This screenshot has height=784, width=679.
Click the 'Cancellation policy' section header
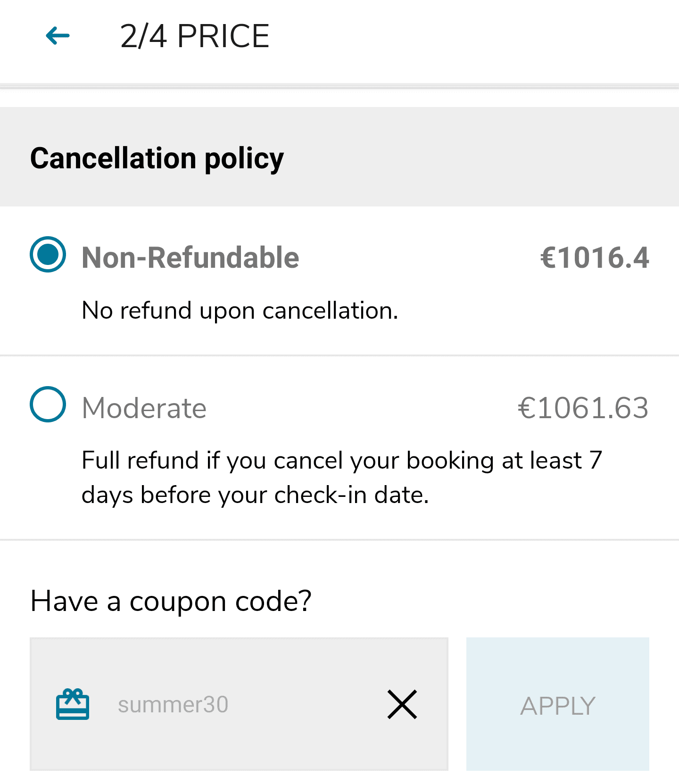(x=157, y=158)
